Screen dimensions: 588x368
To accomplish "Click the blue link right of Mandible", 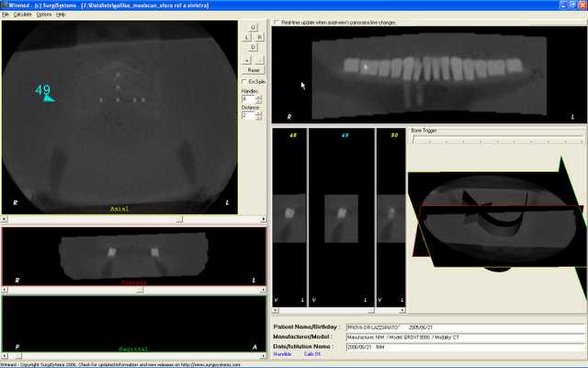I will (x=312, y=354).
